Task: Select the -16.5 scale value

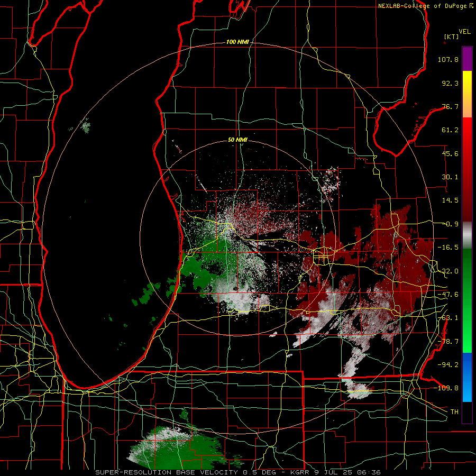Action: pos(448,248)
